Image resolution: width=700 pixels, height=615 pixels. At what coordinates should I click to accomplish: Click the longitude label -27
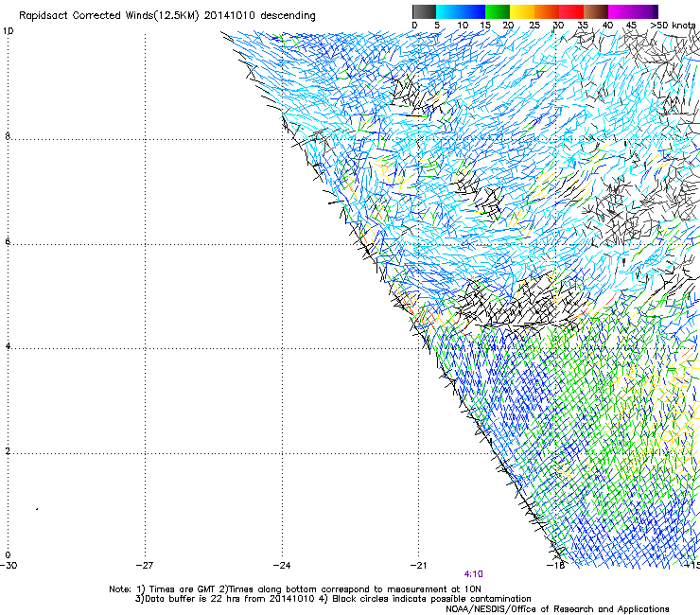145,566
